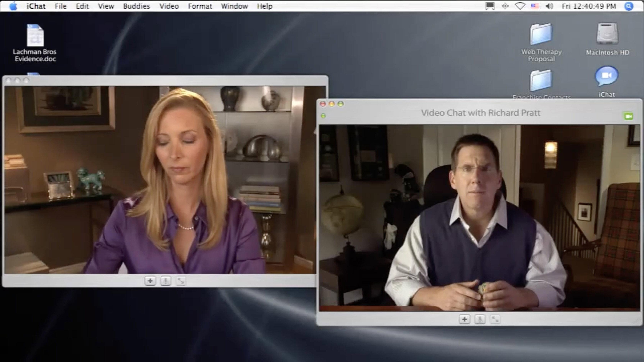Open the Buddies menu

point(136,6)
